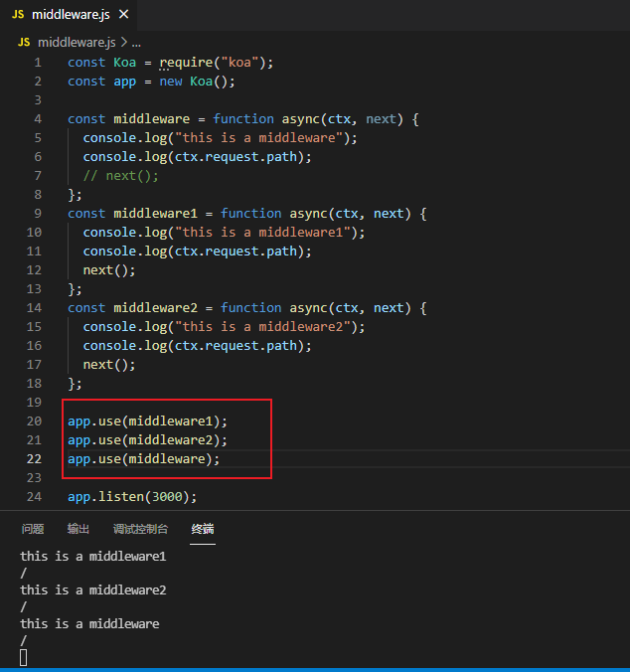Screen dimensions: 630x672
Task: Click the string "this is a middleware2"
Action: (x=263, y=327)
